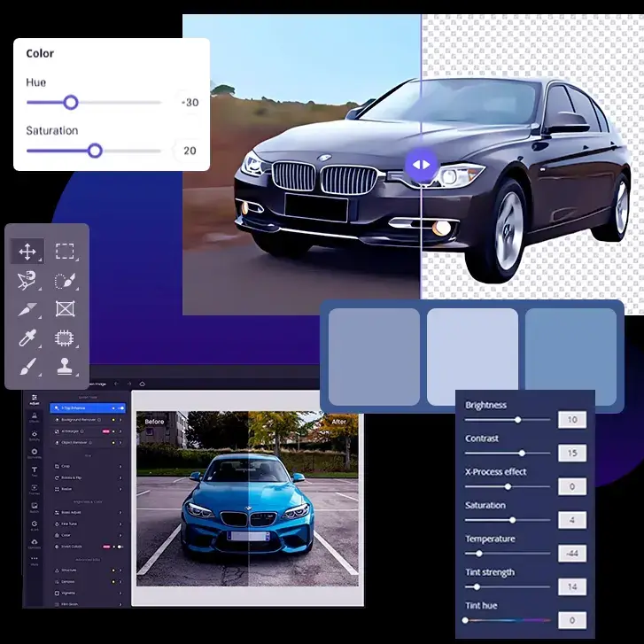This screenshot has width=644, height=644.
Task: Expand the AI Enlarger chevron
Action: pyautogui.click(x=120, y=431)
